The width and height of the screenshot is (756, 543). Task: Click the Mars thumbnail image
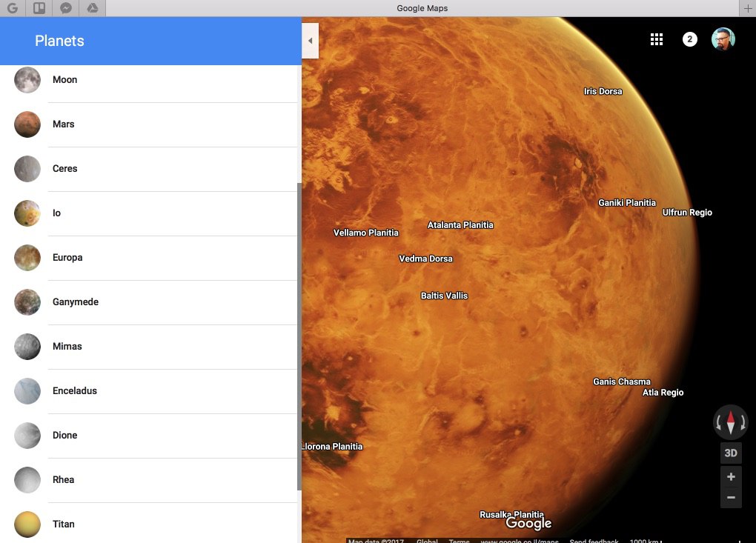pyautogui.click(x=27, y=124)
